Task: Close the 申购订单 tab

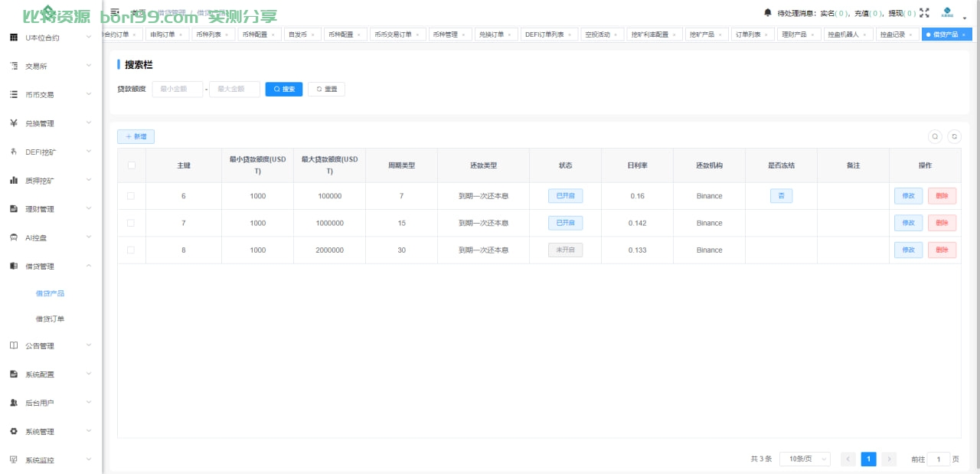Action: tap(181, 34)
